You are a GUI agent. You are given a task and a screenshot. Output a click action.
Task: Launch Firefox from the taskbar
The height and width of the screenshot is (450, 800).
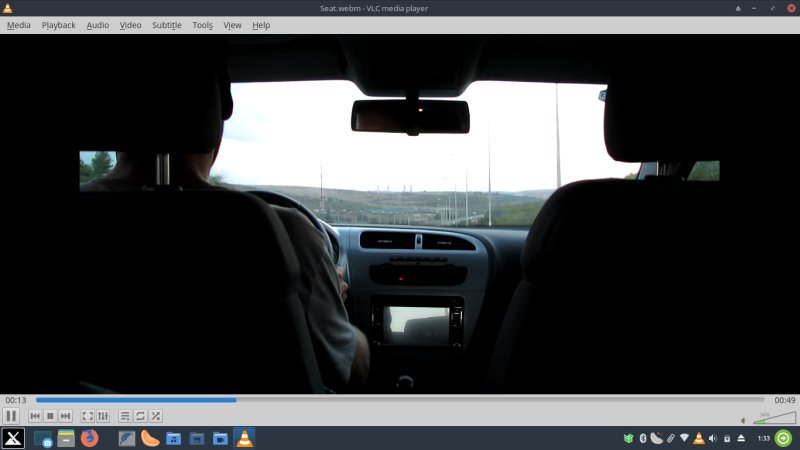click(x=89, y=438)
